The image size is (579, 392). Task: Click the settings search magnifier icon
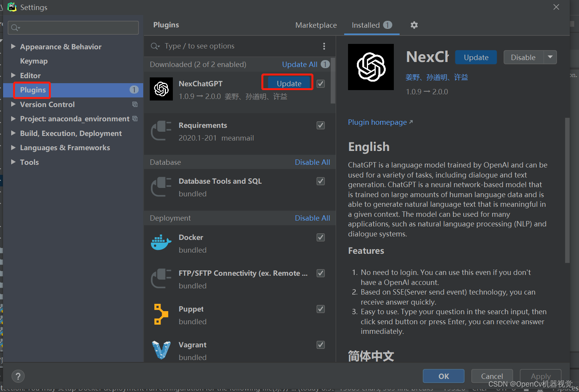pos(15,28)
